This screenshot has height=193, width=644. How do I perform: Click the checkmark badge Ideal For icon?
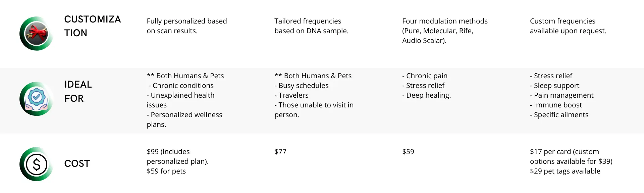pos(36,99)
